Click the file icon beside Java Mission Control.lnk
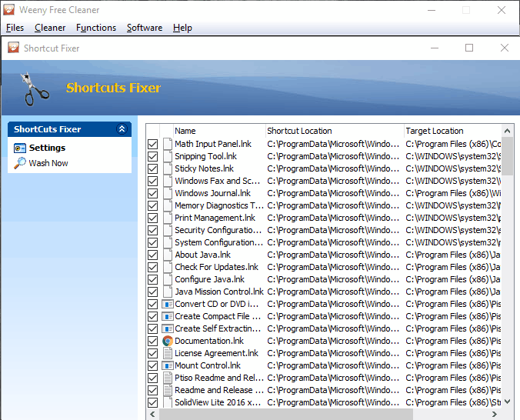Screen dimensions: 520x420 coord(168,292)
